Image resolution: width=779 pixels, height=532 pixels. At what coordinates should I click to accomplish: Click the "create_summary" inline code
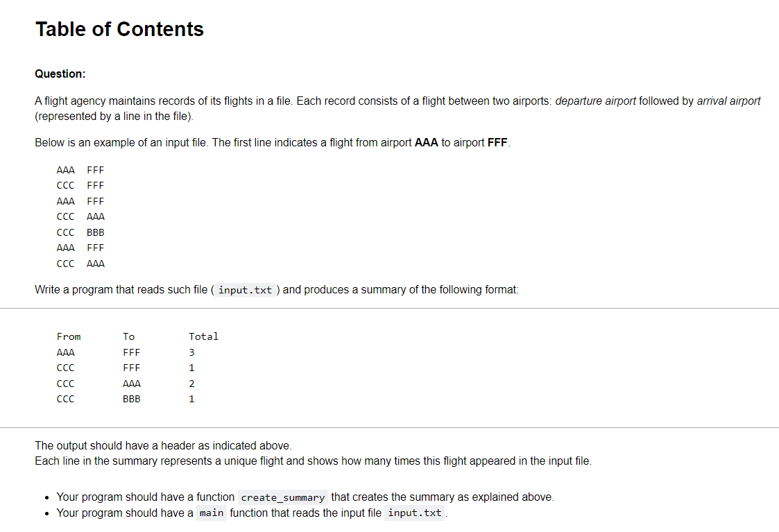tap(283, 497)
